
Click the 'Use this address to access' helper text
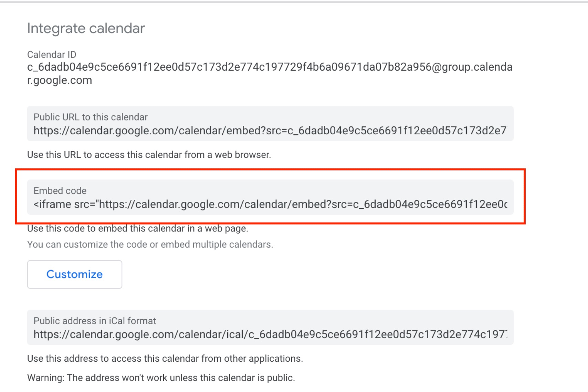click(165, 359)
